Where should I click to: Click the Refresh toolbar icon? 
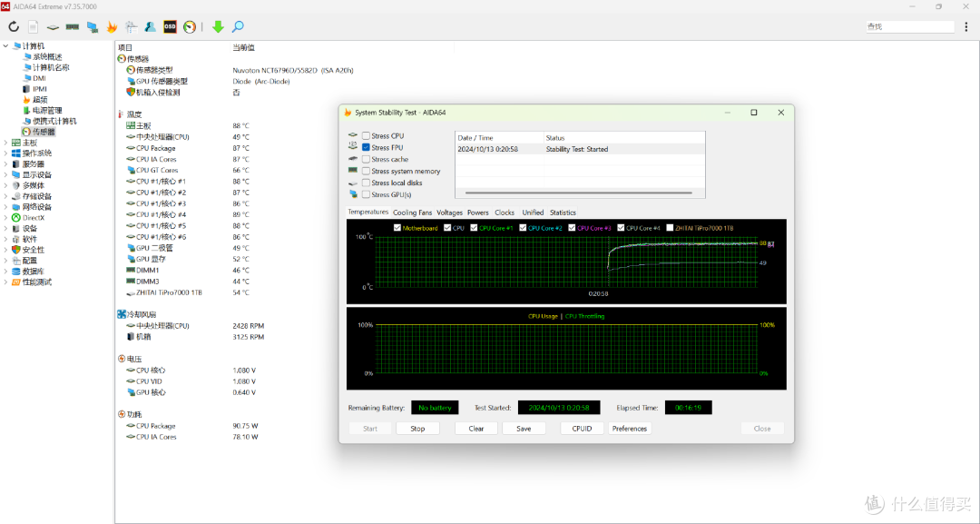(13, 27)
